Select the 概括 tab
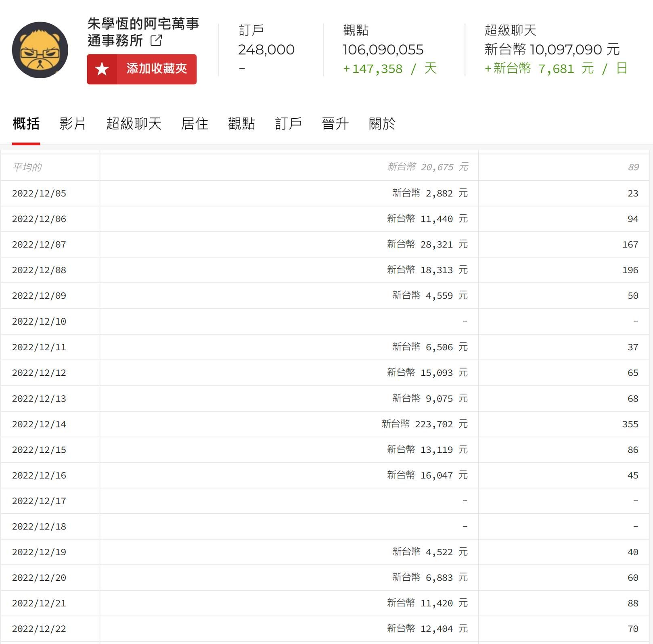The image size is (653, 644). pos(26,123)
